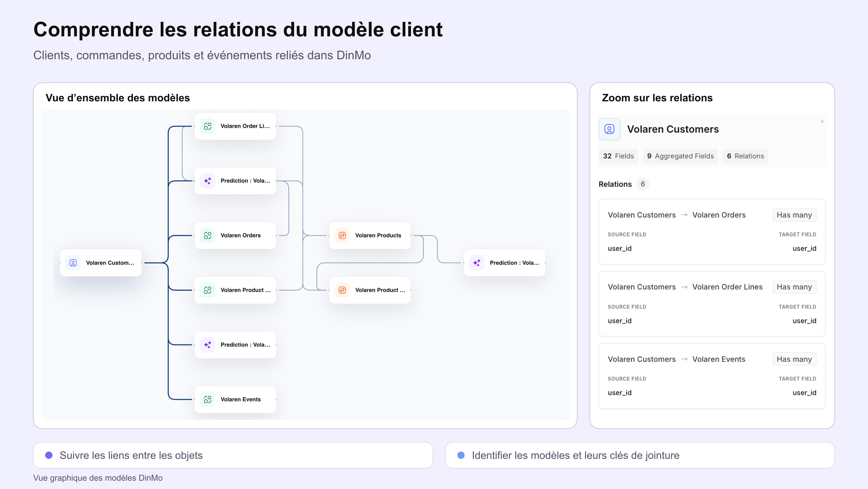Select the Volaren Events graph node label
868x489 pixels.
pos(241,399)
